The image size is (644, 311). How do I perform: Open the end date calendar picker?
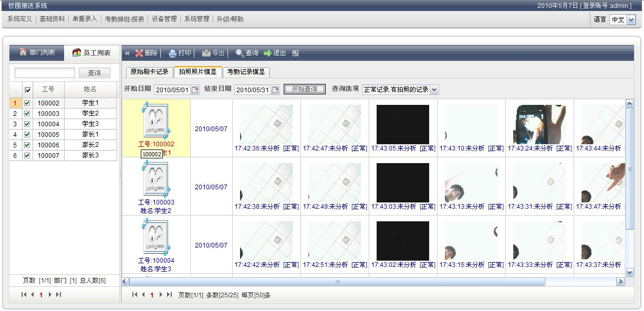pyautogui.click(x=275, y=90)
